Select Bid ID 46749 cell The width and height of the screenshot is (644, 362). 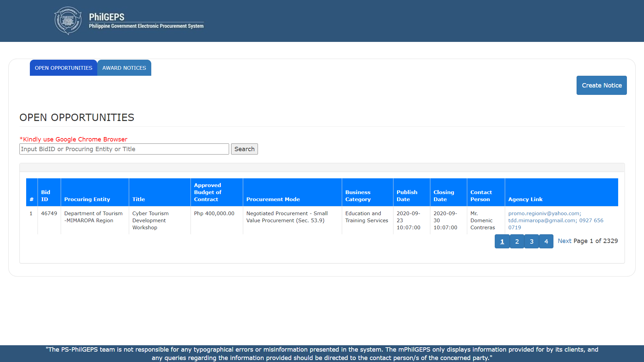coord(49,220)
